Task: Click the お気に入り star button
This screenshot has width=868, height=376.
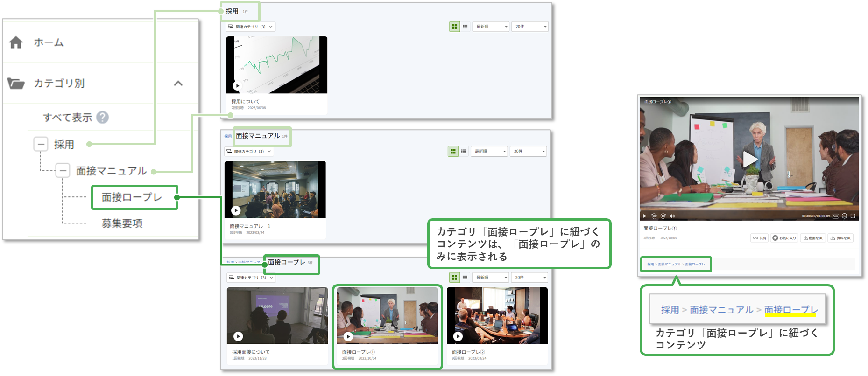Action: click(x=784, y=238)
